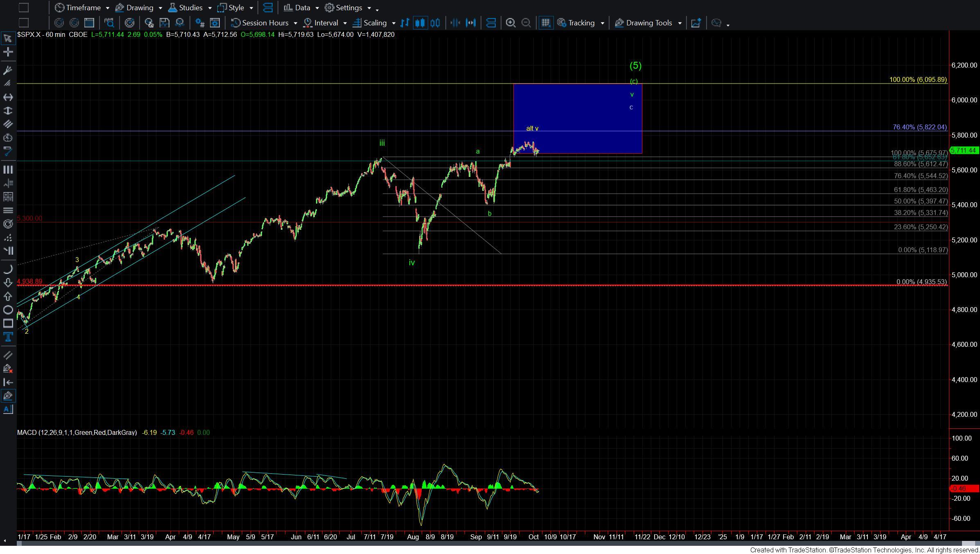Screen dimensions: 980x554
Task: Select the Text drawing tool
Action: (8, 337)
